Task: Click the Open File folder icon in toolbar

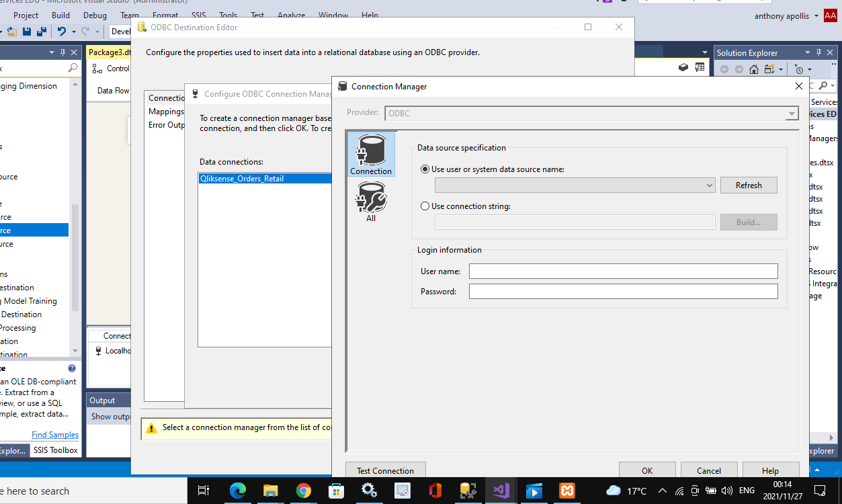Action: [12, 32]
